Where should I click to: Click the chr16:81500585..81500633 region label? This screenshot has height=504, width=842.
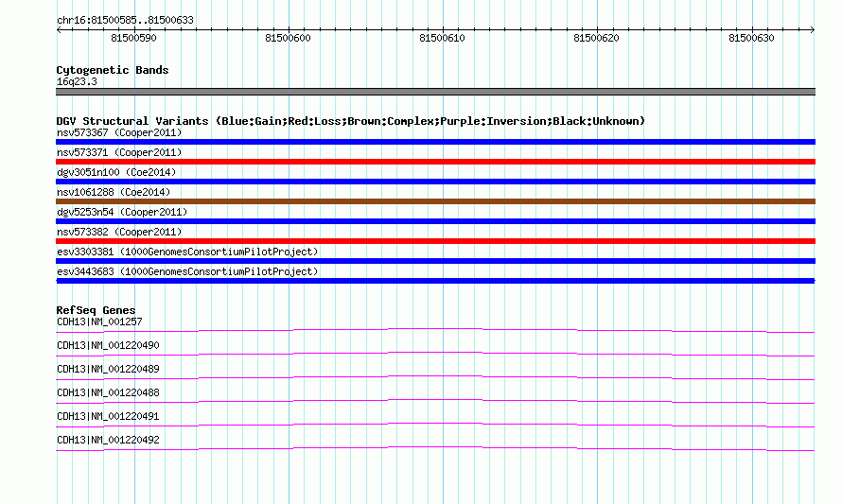[125, 20]
